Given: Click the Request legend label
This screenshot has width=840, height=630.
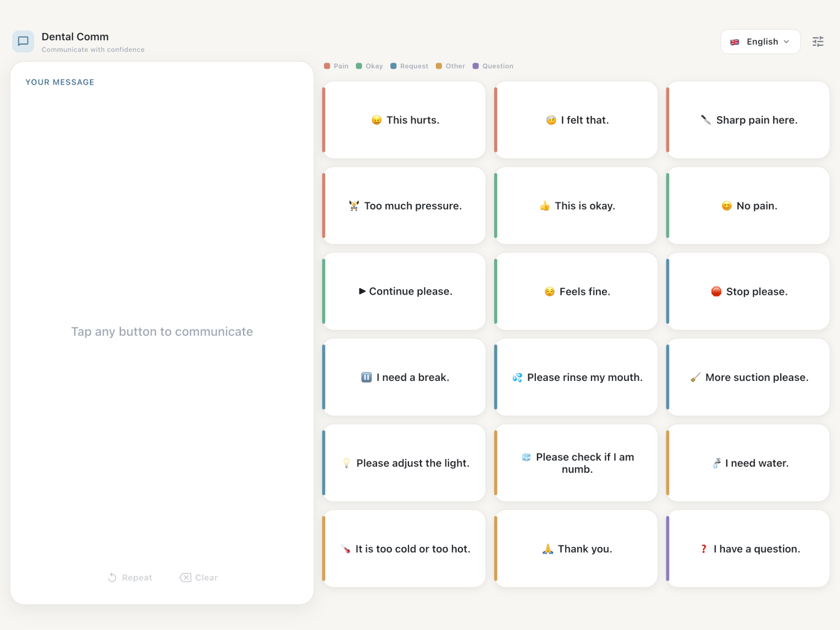Looking at the screenshot, I should [x=414, y=66].
